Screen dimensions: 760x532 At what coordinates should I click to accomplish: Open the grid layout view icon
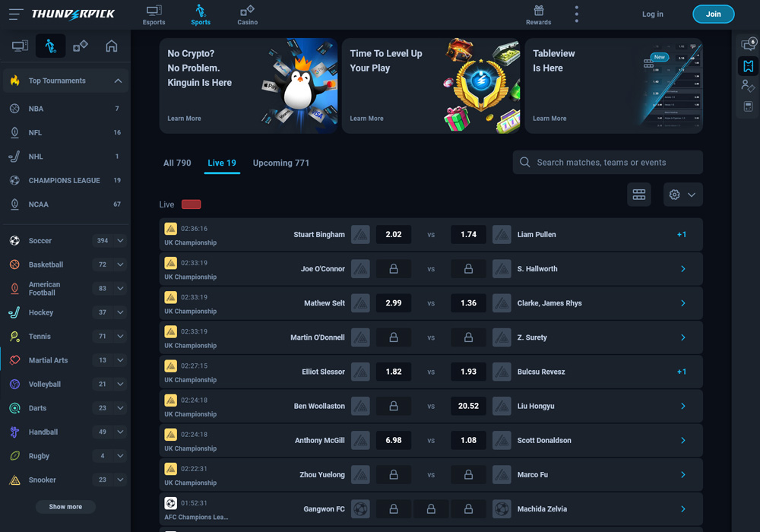point(639,195)
